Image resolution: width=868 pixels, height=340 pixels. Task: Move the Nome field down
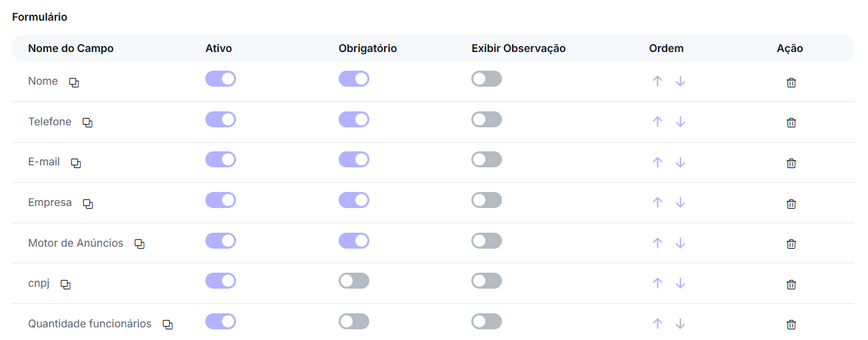[x=680, y=81]
